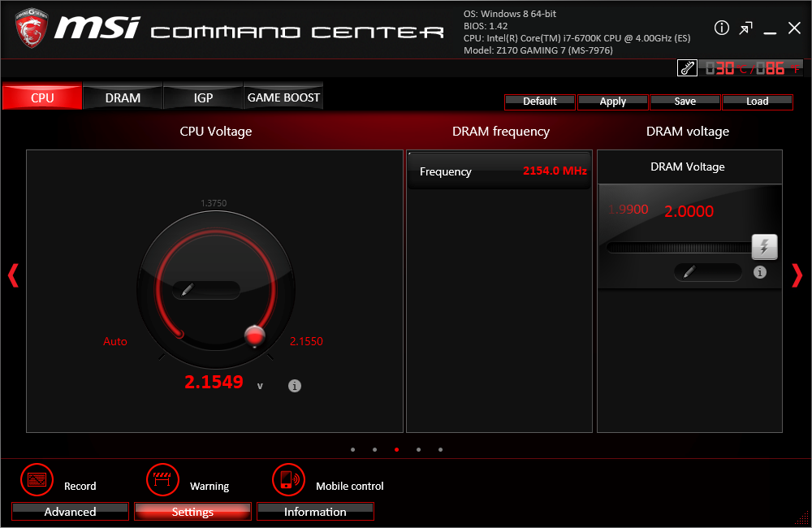Click the 1.9900 DRAM voltage value

pos(628,210)
